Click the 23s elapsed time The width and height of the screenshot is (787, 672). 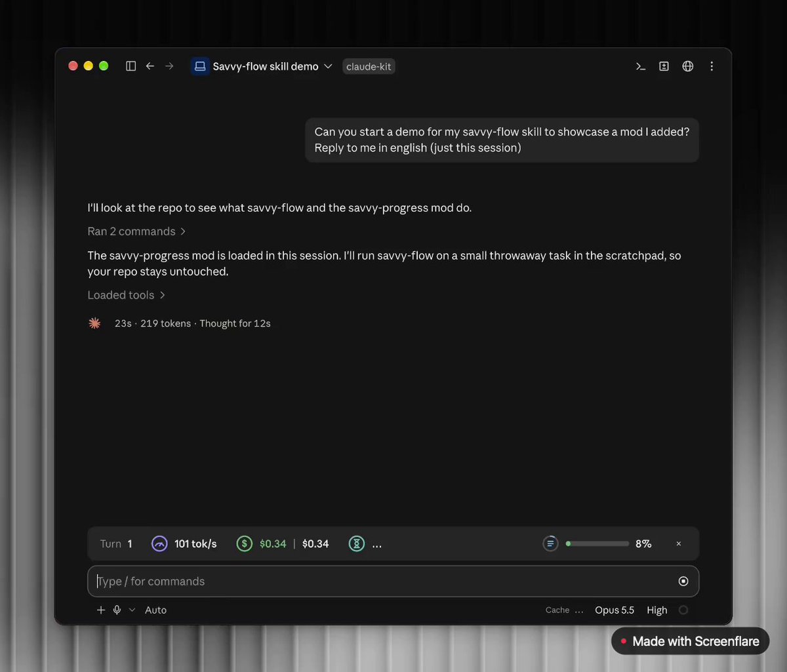(x=123, y=323)
